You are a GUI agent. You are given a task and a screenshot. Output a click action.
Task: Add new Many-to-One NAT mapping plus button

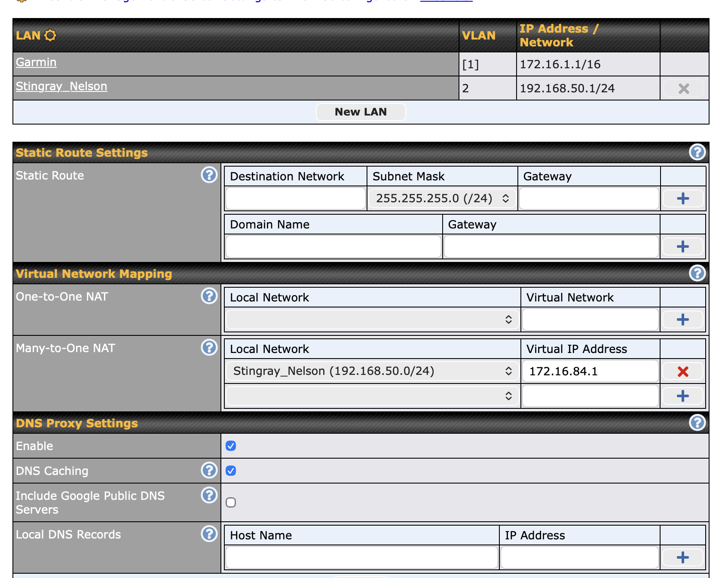point(683,396)
